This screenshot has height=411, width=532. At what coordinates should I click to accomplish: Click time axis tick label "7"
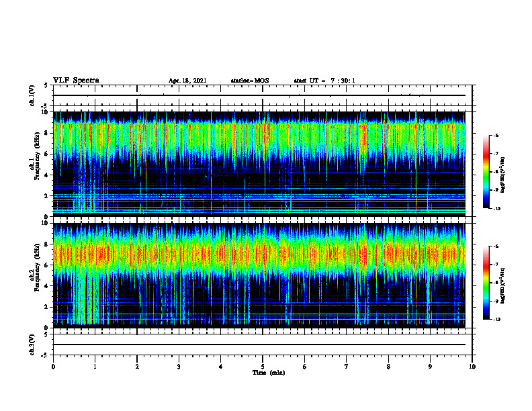[x=347, y=367]
